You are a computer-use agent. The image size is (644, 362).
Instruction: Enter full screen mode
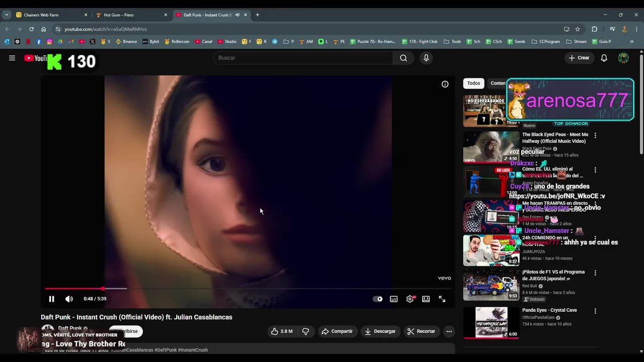coord(442,299)
